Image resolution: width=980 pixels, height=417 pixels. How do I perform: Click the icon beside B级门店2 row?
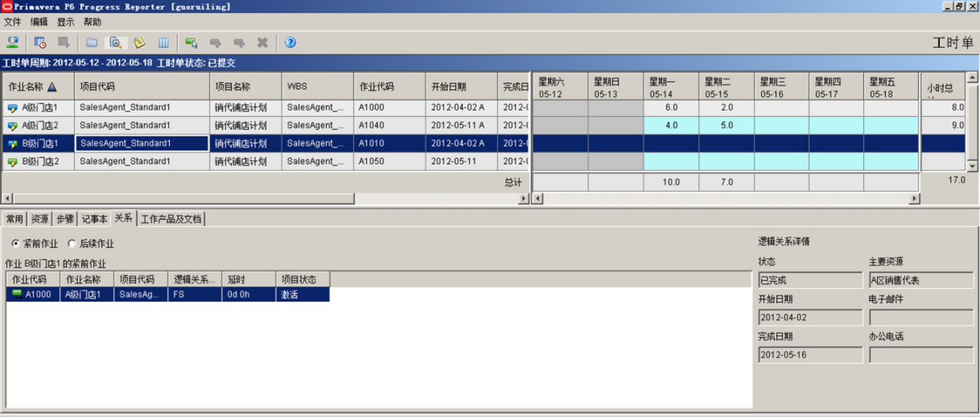12,162
